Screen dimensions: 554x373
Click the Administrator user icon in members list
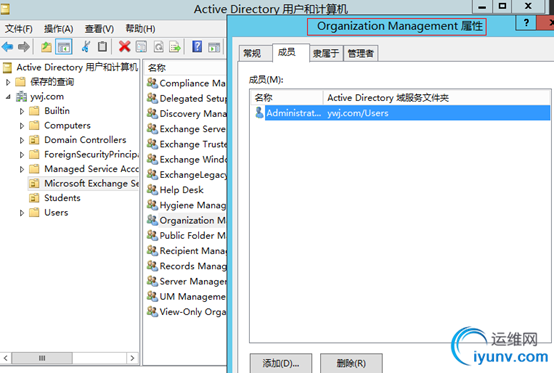(259, 113)
